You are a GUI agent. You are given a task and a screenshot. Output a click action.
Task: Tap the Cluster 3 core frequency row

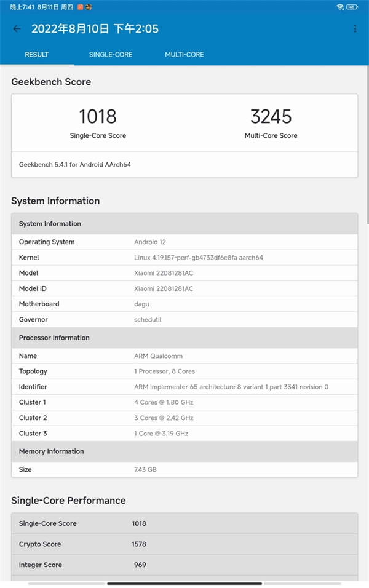[184, 434]
